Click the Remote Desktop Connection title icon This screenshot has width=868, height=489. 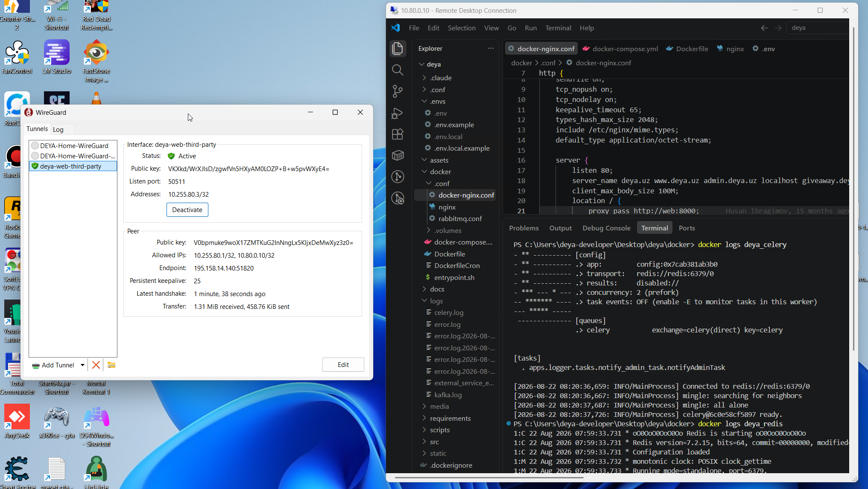394,11
